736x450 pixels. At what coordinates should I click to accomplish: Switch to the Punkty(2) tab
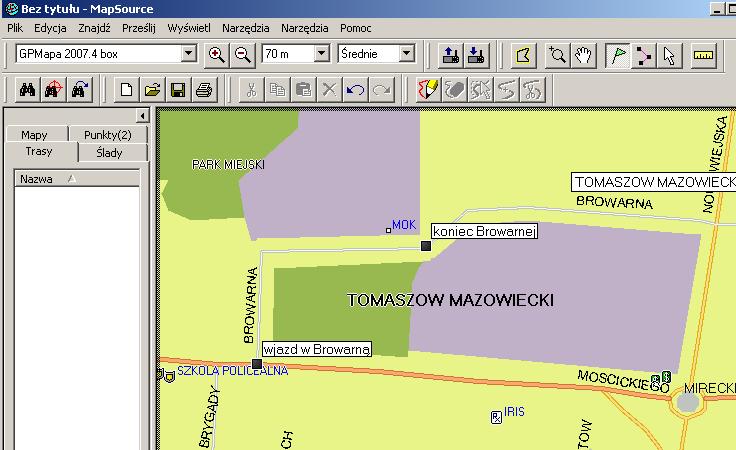coord(107,135)
